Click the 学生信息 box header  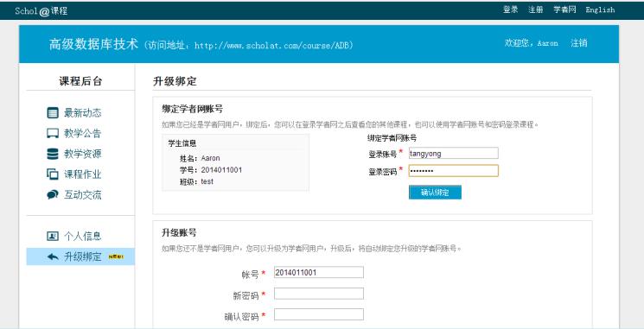pyautogui.click(x=182, y=143)
